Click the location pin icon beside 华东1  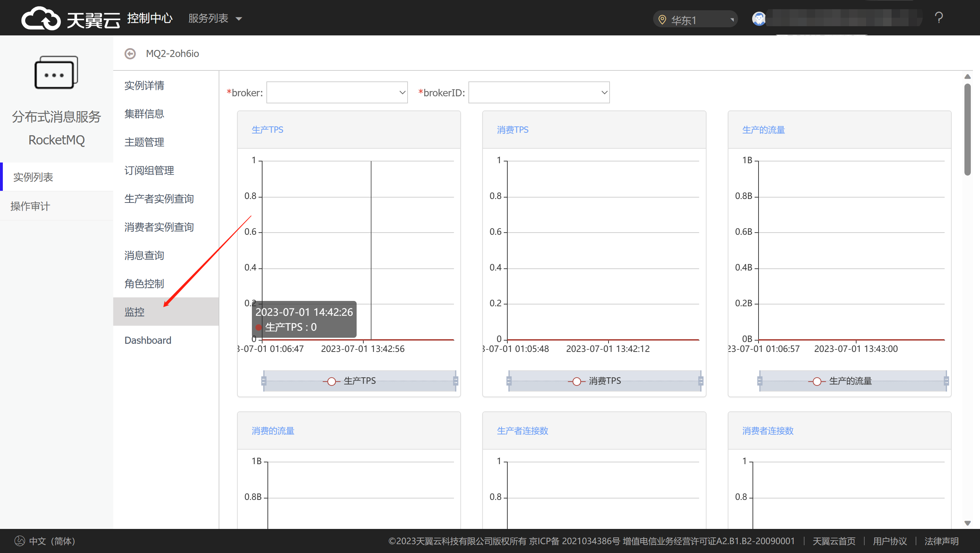click(662, 20)
